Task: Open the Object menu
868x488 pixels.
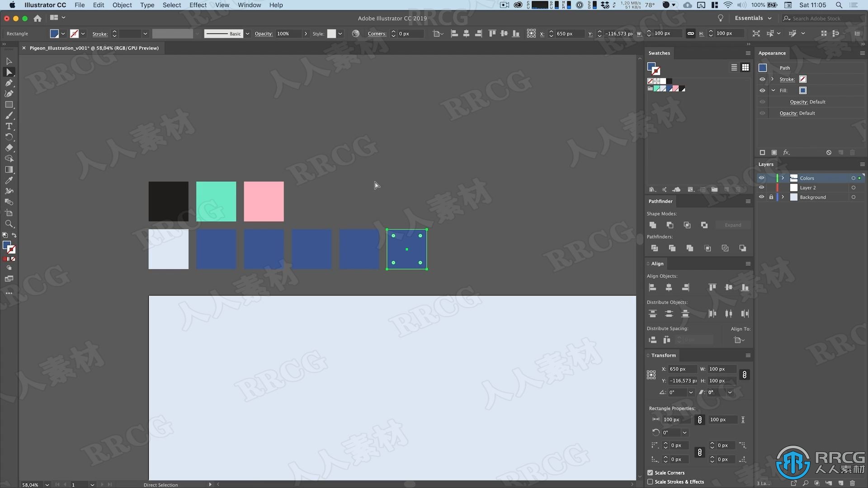Action: click(122, 5)
